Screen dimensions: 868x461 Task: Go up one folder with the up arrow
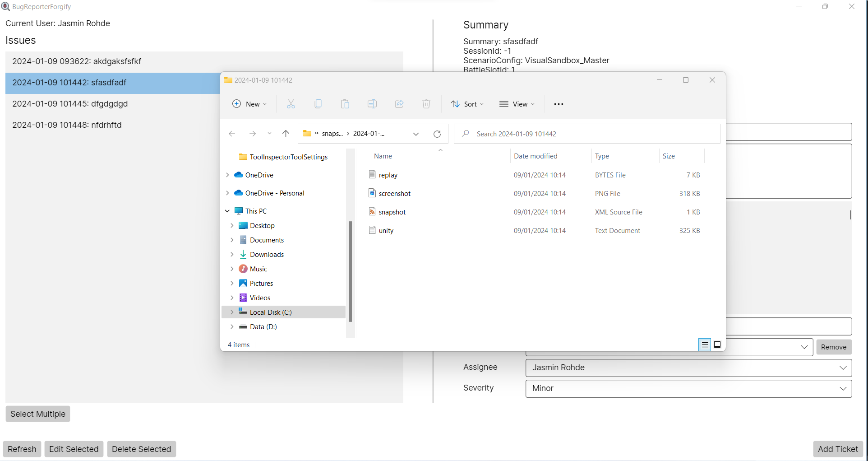pyautogui.click(x=286, y=134)
